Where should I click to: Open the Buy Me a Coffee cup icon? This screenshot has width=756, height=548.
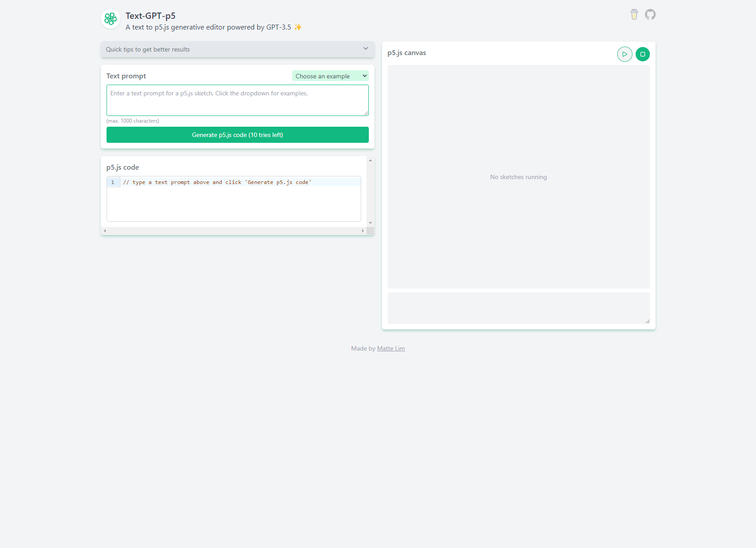(x=634, y=14)
